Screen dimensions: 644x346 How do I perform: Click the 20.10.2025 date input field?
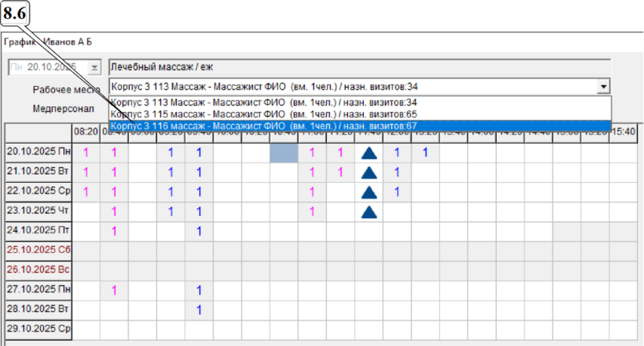click(x=49, y=67)
